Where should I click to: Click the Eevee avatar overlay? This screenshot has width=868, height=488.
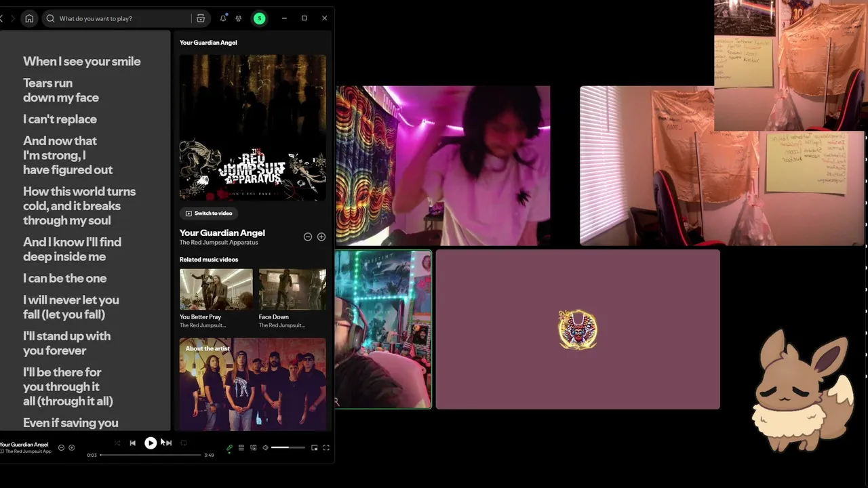coord(803,390)
